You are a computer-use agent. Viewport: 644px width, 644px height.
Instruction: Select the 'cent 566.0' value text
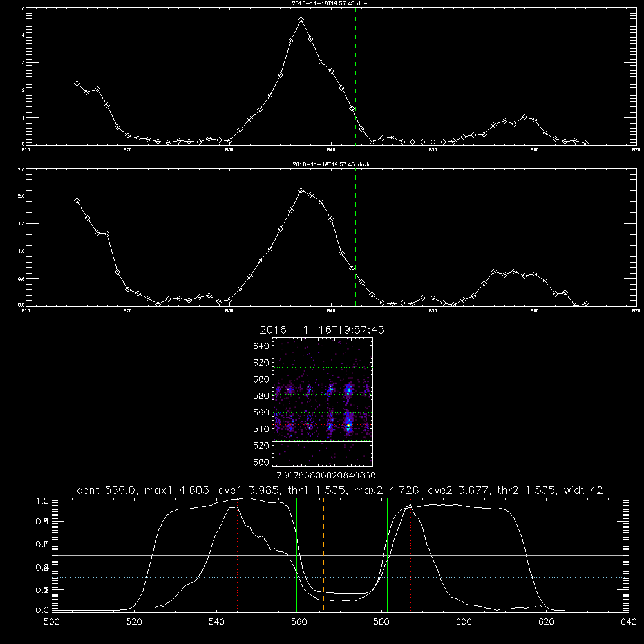(x=107, y=490)
